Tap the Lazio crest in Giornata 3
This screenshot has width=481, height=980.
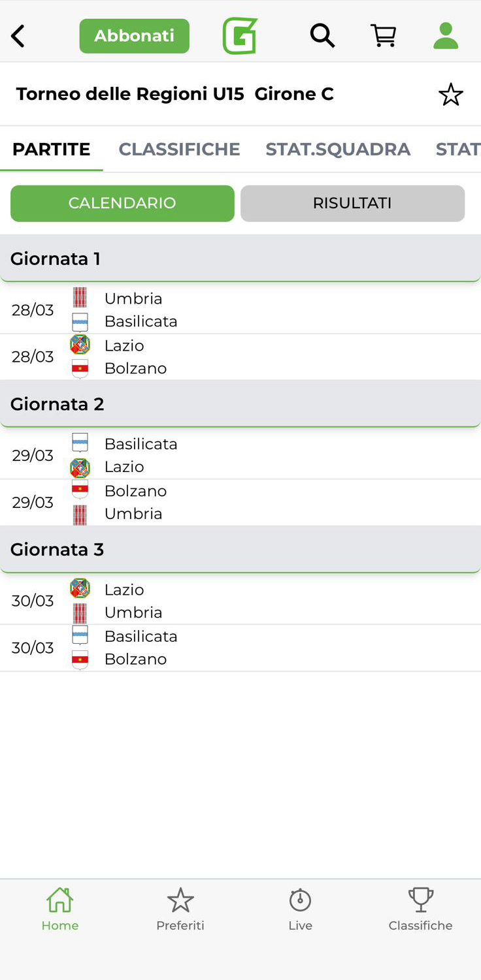click(80, 589)
